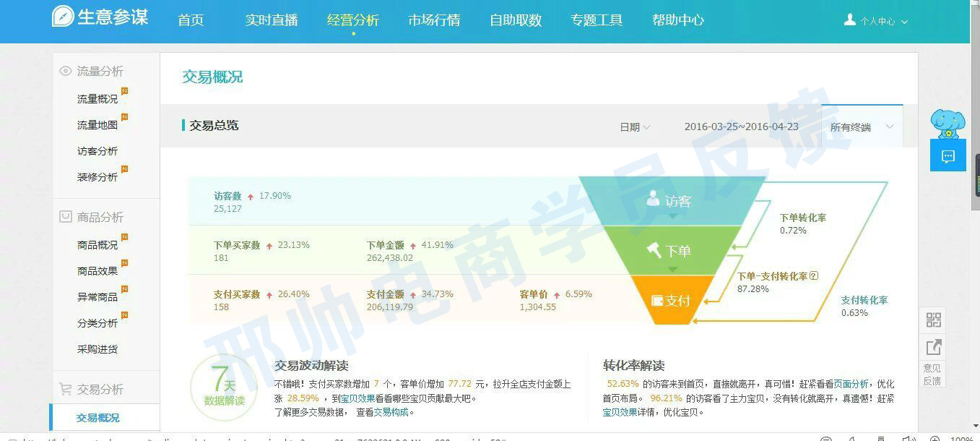
Task: Open the 市场行情 navigation tab
Action: (434, 20)
